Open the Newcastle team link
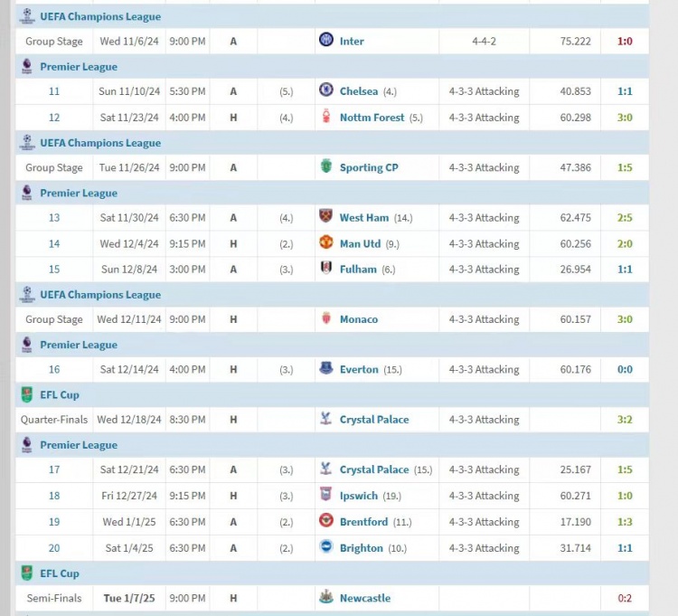 point(365,598)
